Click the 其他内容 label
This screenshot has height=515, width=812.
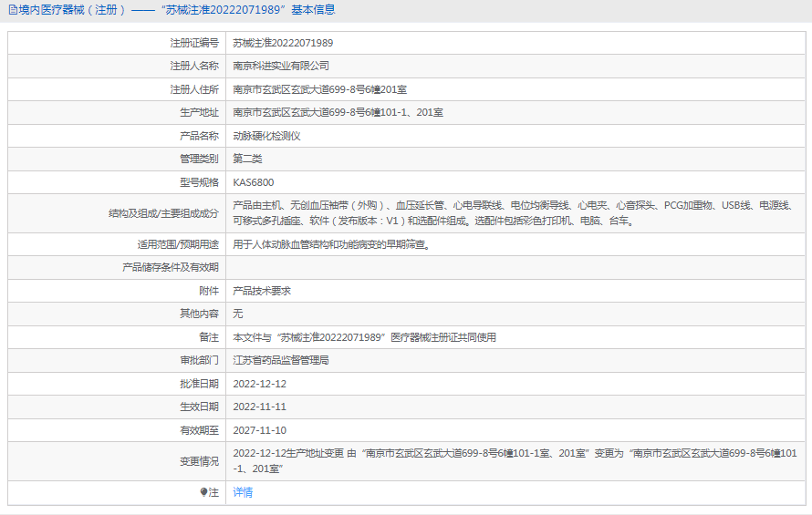click(200, 314)
